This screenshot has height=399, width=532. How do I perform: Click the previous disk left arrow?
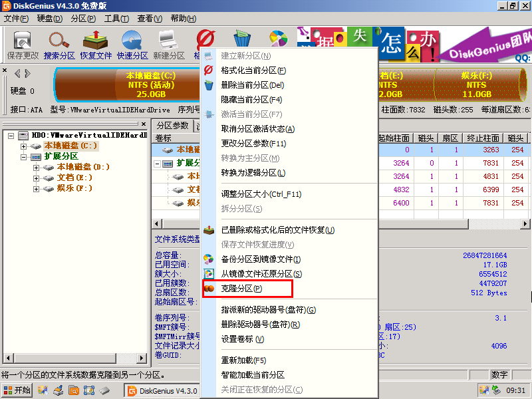point(17,73)
